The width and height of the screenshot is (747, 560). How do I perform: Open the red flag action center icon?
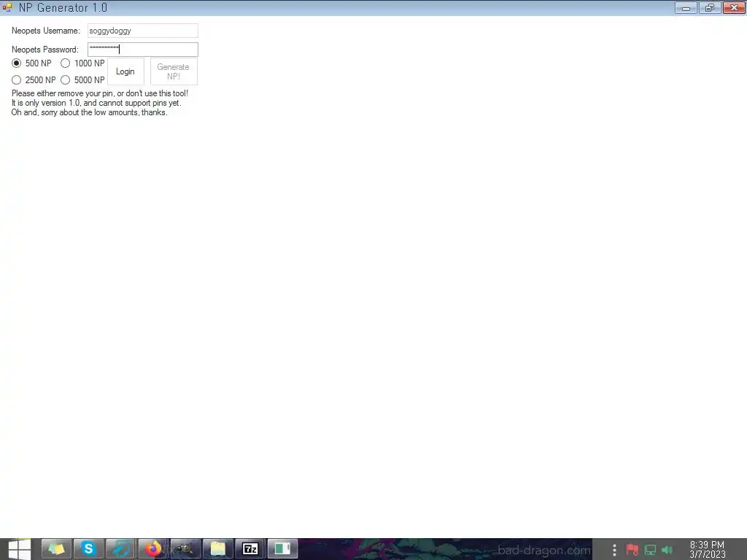tap(632, 550)
